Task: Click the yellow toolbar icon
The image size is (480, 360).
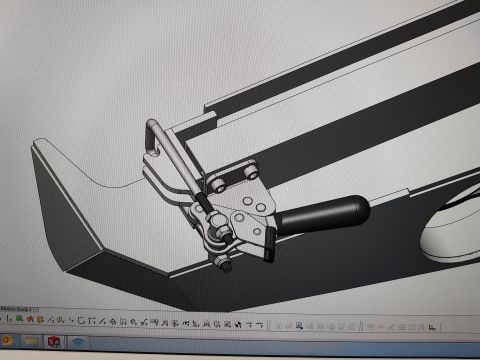Action: 40,320
